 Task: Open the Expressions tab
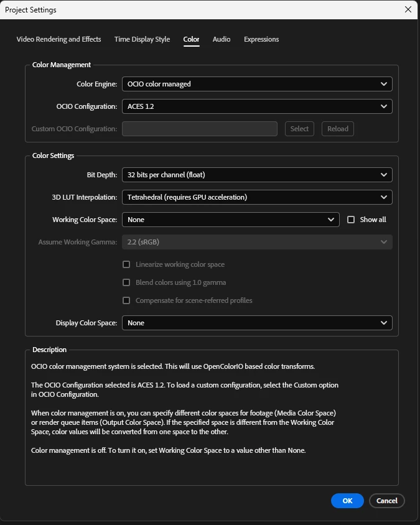click(261, 39)
